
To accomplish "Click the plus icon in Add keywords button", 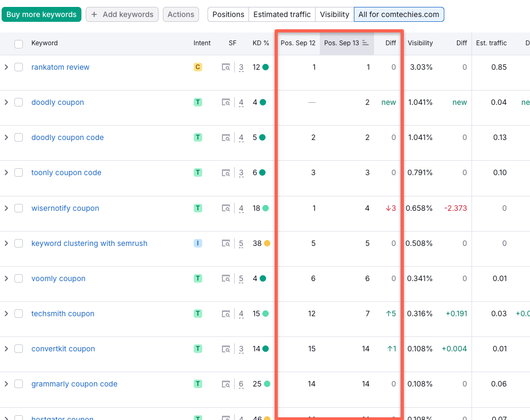I will coord(94,14).
